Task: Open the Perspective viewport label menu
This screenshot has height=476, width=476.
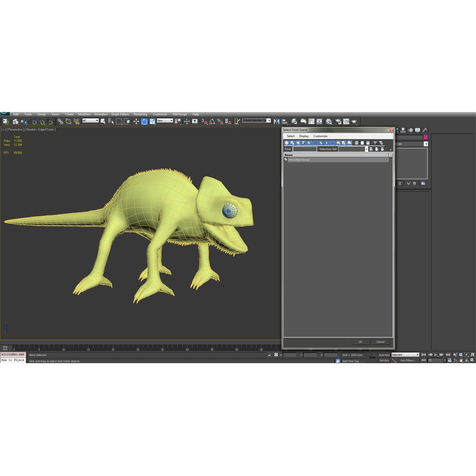Action: (15, 129)
